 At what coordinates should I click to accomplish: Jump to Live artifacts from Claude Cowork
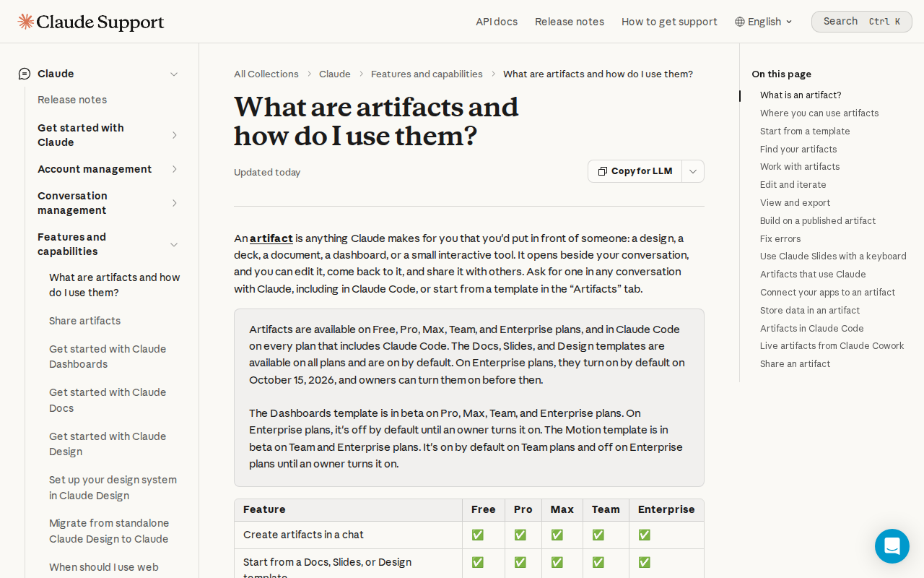pyautogui.click(x=832, y=346)
